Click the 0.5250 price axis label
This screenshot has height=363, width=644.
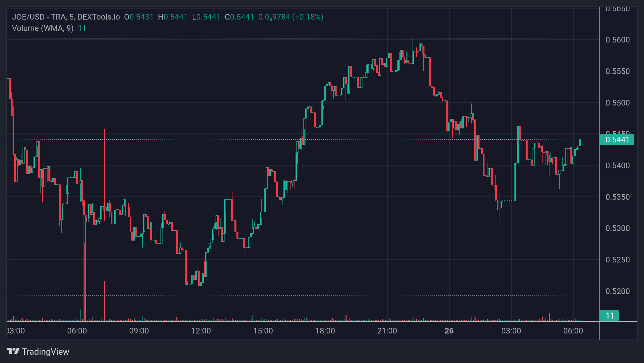click(x=617, y=260)
